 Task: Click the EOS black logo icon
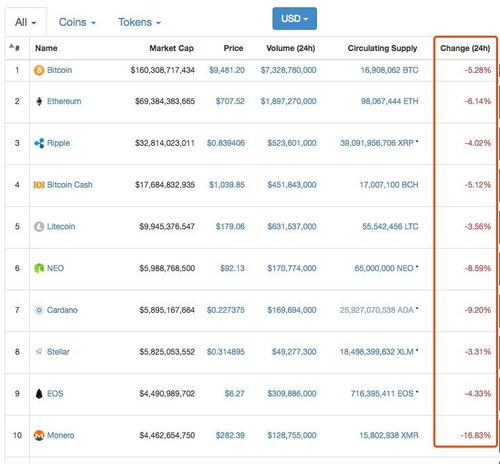tap(39, 394)
